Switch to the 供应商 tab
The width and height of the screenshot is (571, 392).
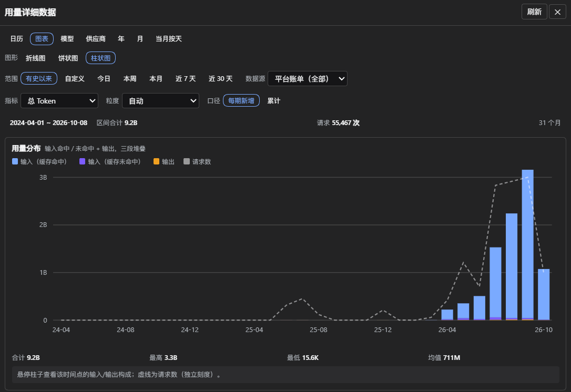click(96, 38)
